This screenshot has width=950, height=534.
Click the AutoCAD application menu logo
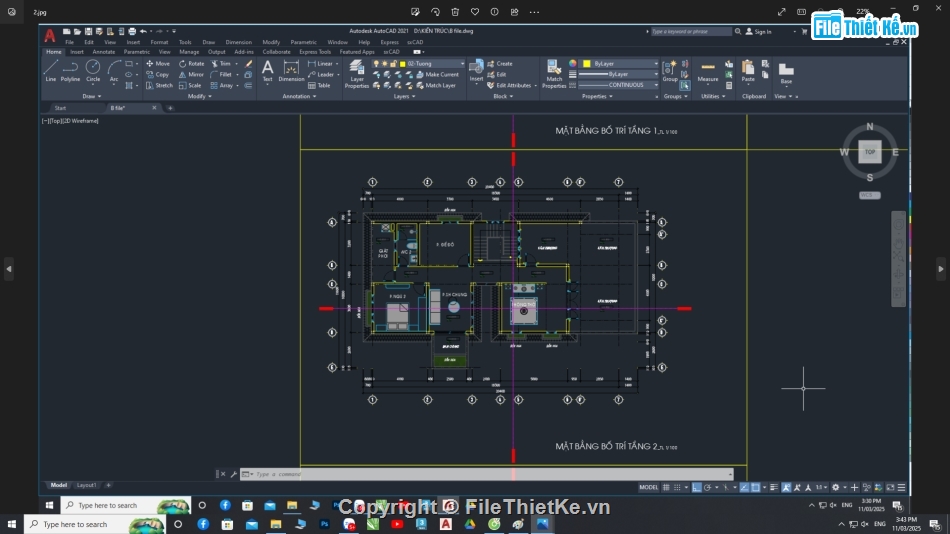pos(50,36)
